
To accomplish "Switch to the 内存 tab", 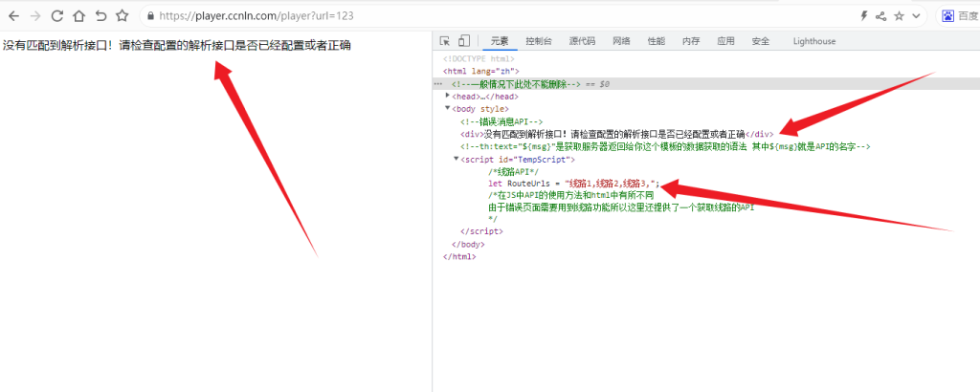I will (691, 41).
